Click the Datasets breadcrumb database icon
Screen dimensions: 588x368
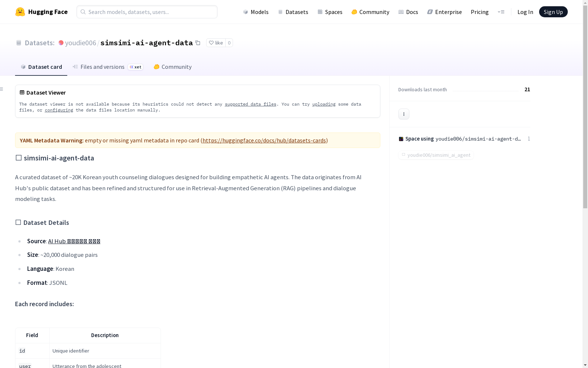(19, 43)
